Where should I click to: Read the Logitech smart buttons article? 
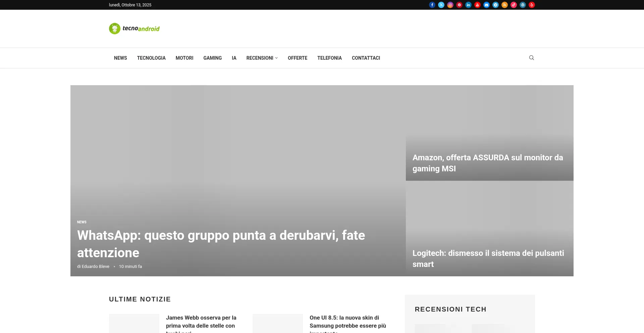pos(488,259)
